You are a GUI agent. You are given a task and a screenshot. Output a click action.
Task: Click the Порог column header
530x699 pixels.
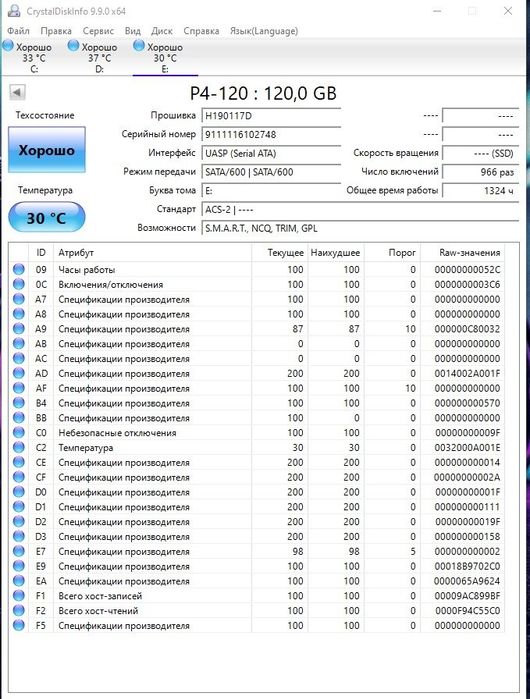(392, 253)
